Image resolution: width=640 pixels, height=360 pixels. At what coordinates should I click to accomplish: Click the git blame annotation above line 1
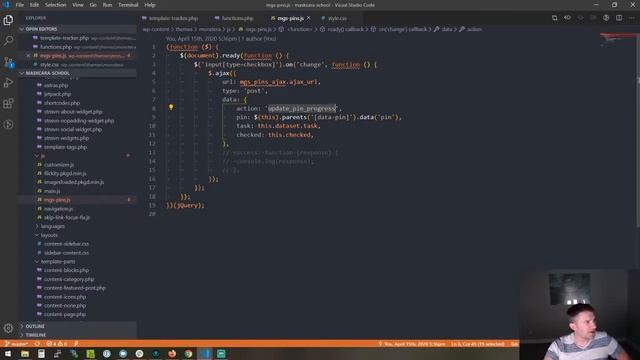[x=221, y=38]
